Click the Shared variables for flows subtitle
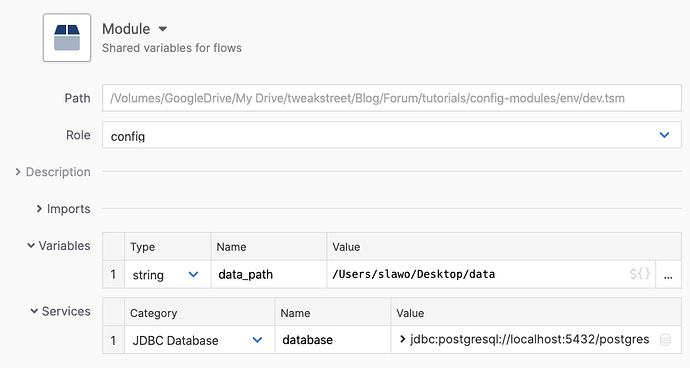Screen dimensions: 690x368 tap(172, 48)
